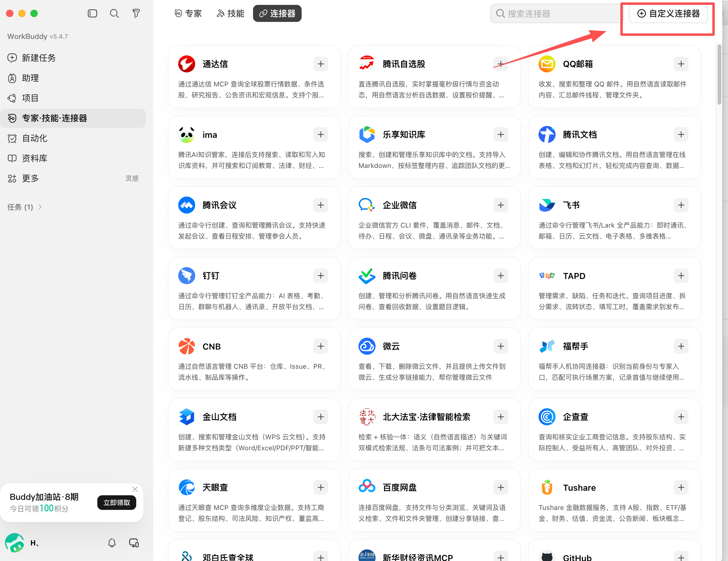Open 新建任务 in the sidebar
The width and height of the screenshot is (728, 561).
click(73, 58)
